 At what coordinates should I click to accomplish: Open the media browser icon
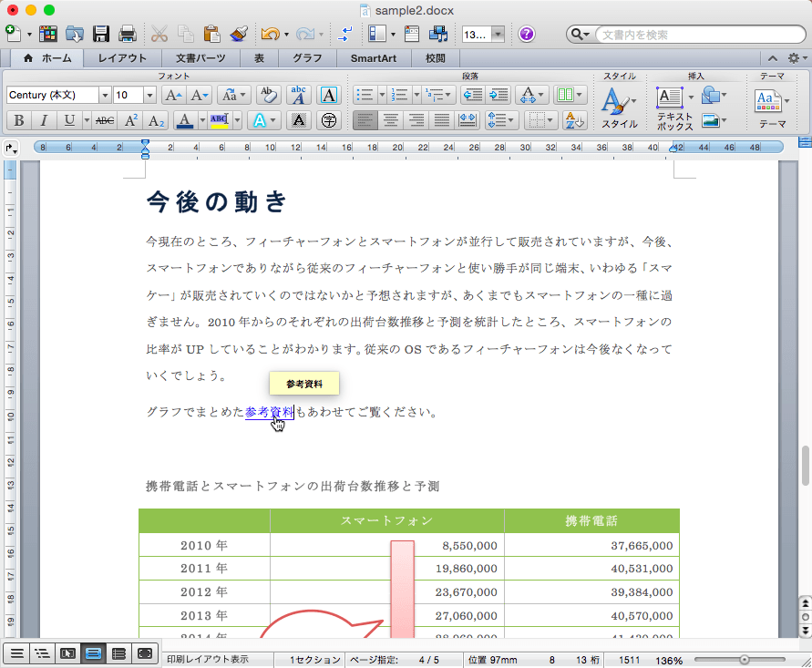[x=438, y=35]
